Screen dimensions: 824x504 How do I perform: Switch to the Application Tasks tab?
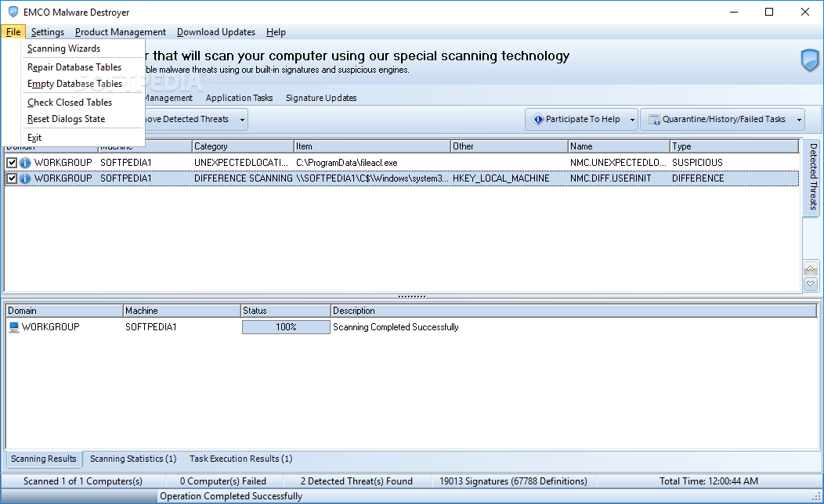239,98
